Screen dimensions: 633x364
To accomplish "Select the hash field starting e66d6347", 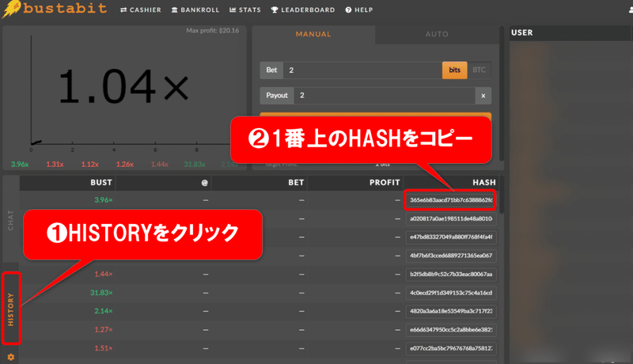I will [451, 330].
